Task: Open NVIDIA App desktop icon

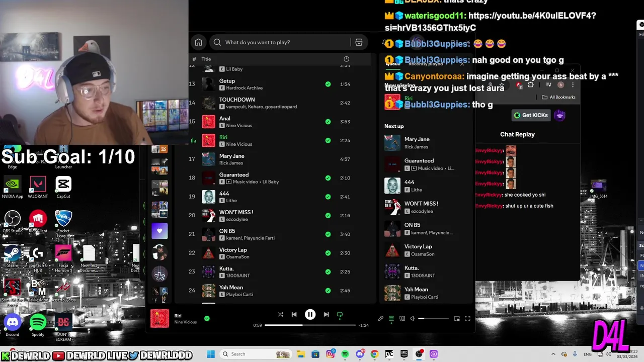Action: click(x=13, y=188)
